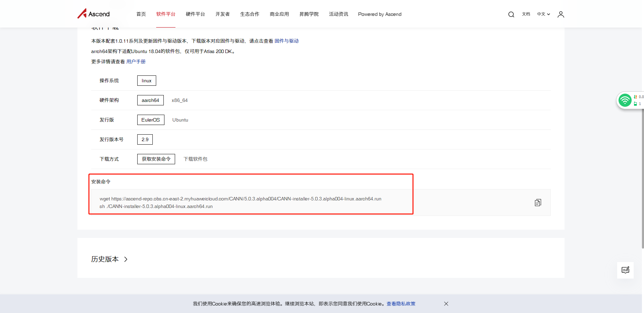Click the wget install command line
Image resolution: width=644 pixels, height=313 pixels.
(240, 199)
